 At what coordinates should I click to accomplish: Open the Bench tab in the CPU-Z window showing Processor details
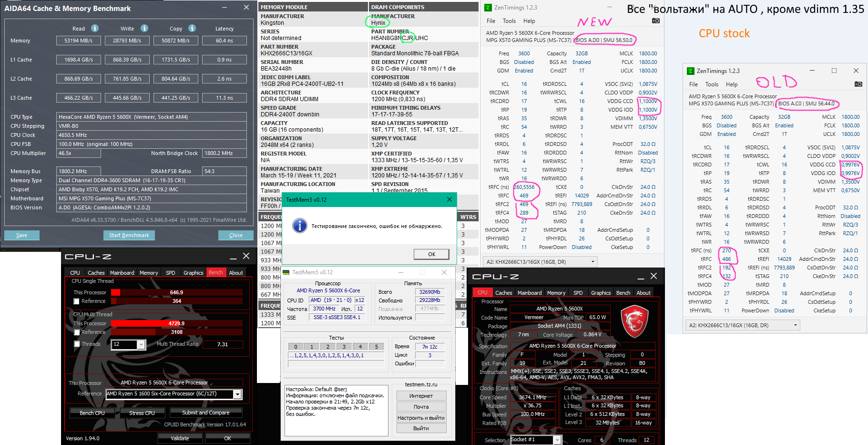623,293
